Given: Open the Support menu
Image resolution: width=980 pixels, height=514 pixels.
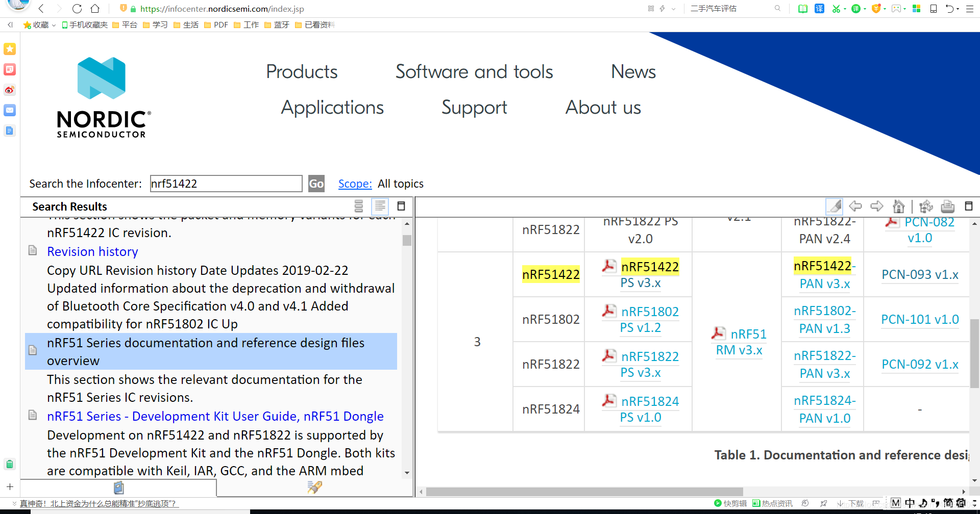Looking at the screenshot, I should (x=474, y=108).
